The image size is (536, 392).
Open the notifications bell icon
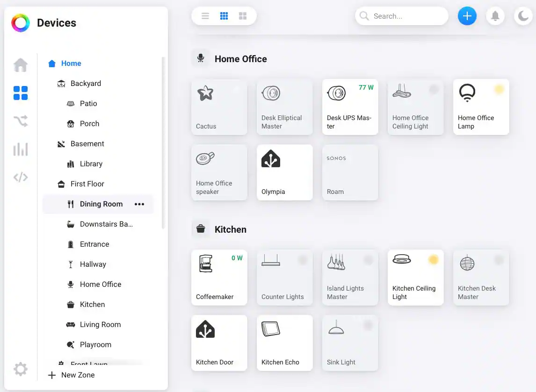coord(495,16)
